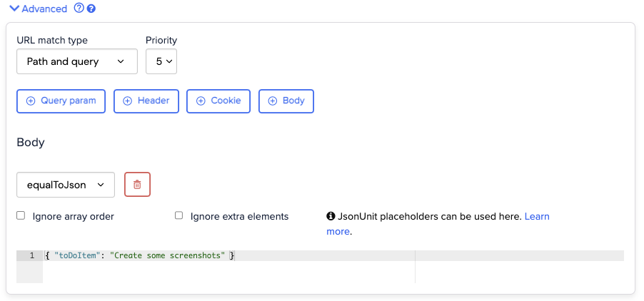The image size is (644, 301).
Task: Click the Advanced section label
Action: coord(44,9)
